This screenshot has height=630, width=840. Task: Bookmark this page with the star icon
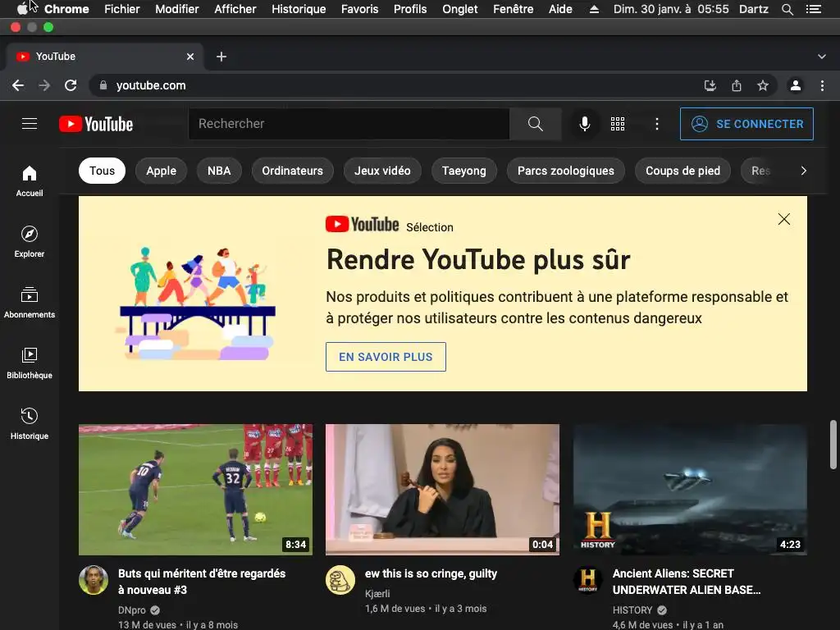(x=763, y=85)
